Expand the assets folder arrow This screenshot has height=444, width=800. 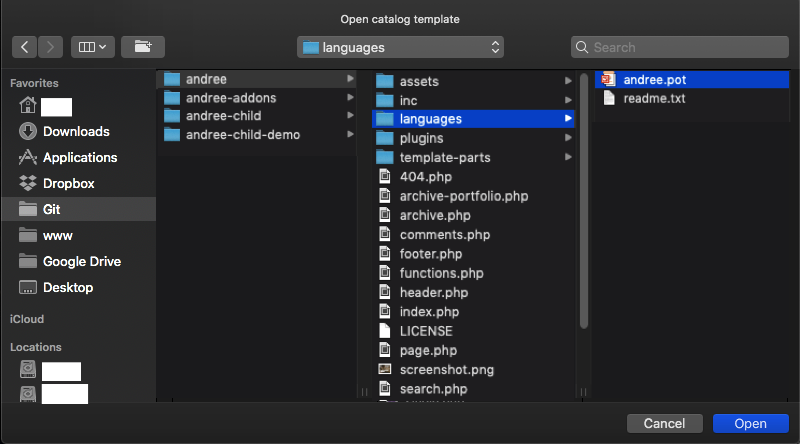click(x=568, y=81)
